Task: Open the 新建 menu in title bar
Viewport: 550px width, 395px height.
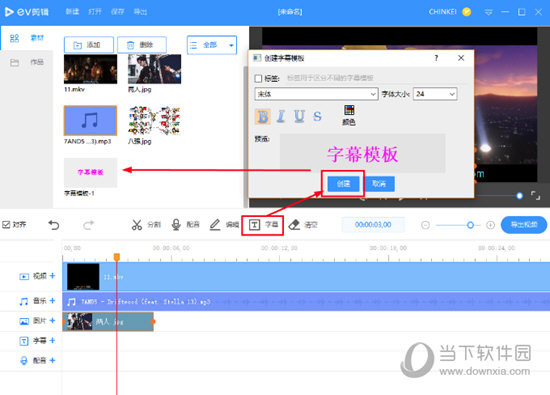Action: (x=72, y=12)
